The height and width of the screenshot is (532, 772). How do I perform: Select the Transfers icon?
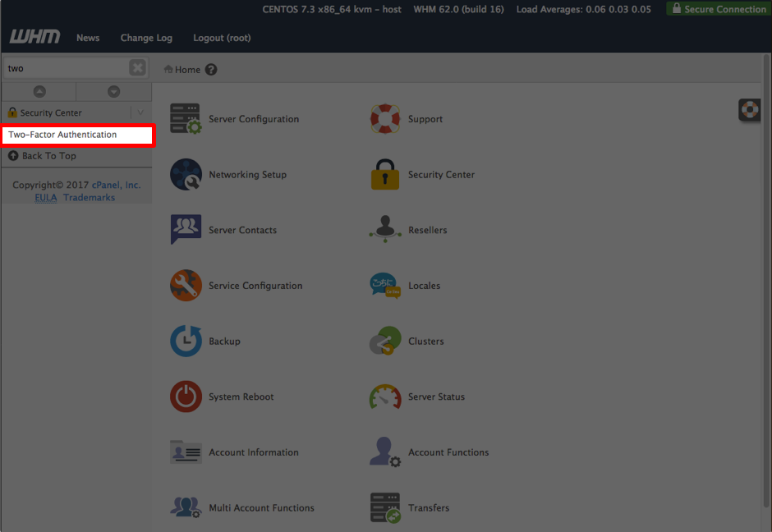[384, 507]
